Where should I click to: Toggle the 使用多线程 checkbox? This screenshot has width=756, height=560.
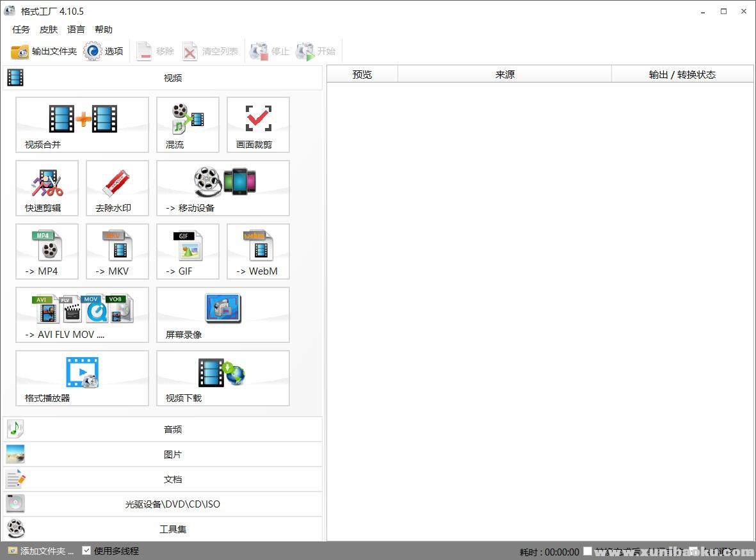(86, 550)
